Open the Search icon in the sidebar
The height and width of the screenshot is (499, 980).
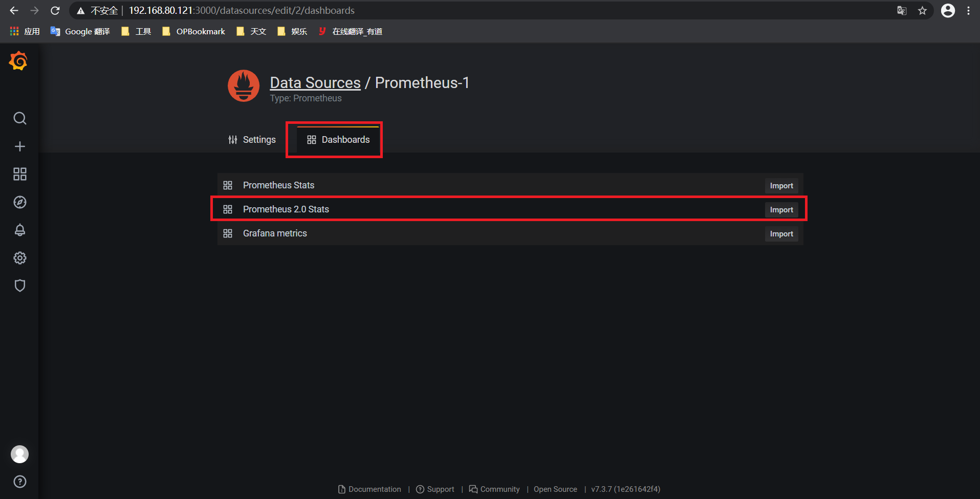[19, 118]
